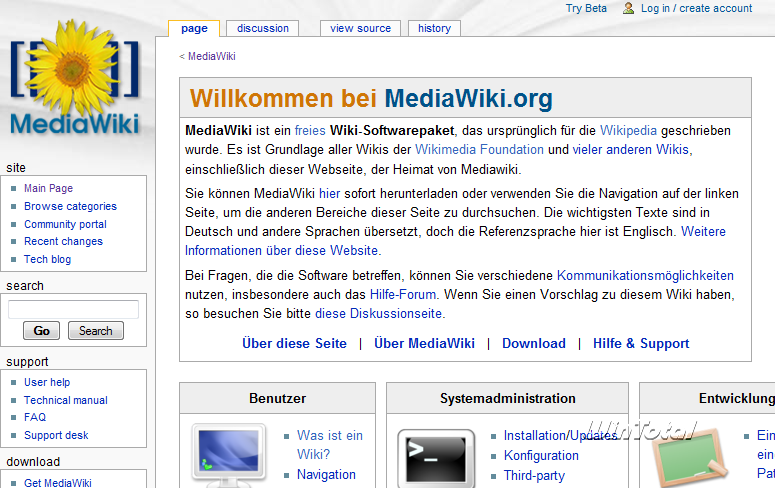
Task: Open the 'Hilfe & Support' link
Action: pyautogui.click(x=641, y=343)
